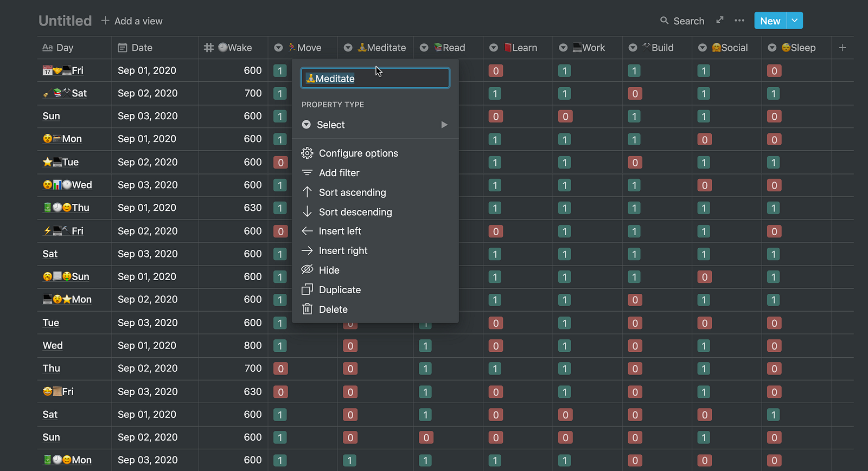The height and width of the screenshot is (471, 868).
Task: Click the Add filter lines icon
Action: 307,173
